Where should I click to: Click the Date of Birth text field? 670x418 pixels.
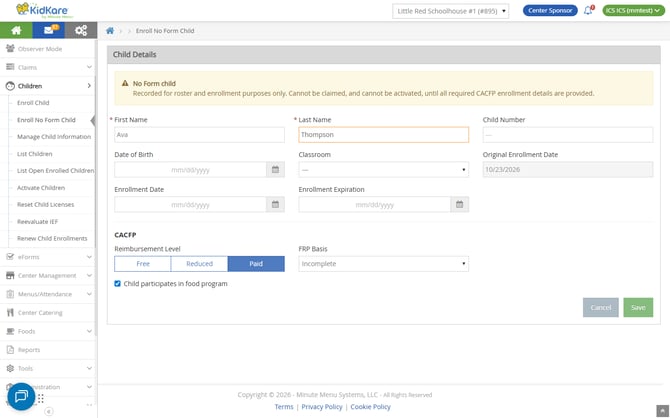(x=191, y=170)
